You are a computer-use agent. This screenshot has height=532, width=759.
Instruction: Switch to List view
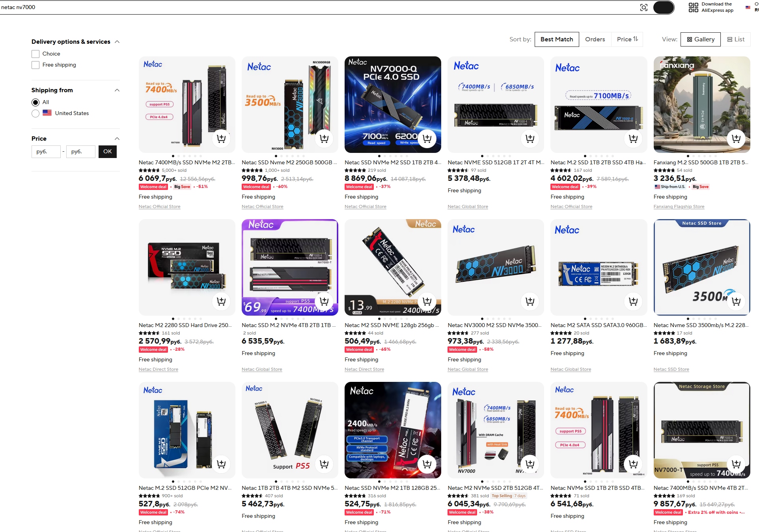click(736, 39)
